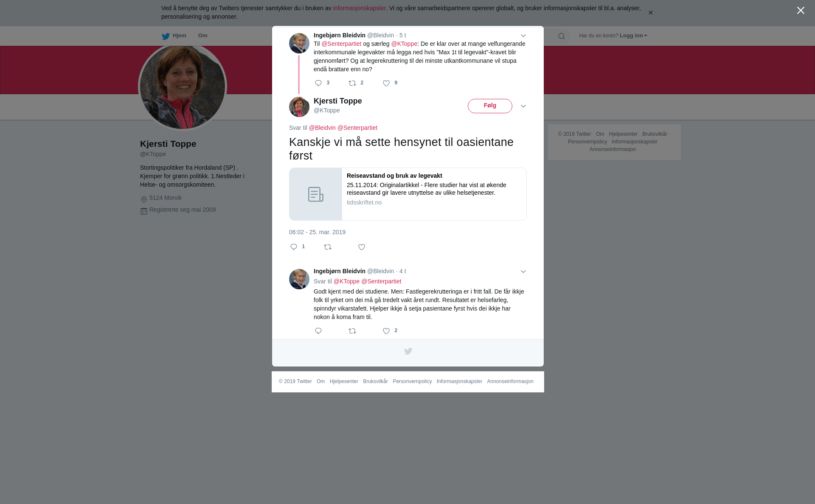Open the Logg inn dropdown

tap(633, 36)
